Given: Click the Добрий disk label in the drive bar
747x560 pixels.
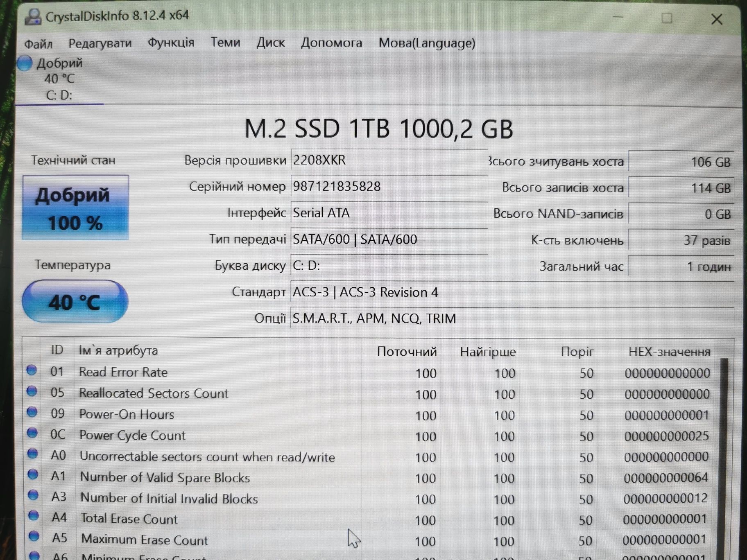Looking at the screenshot, I should coord(60,63).
